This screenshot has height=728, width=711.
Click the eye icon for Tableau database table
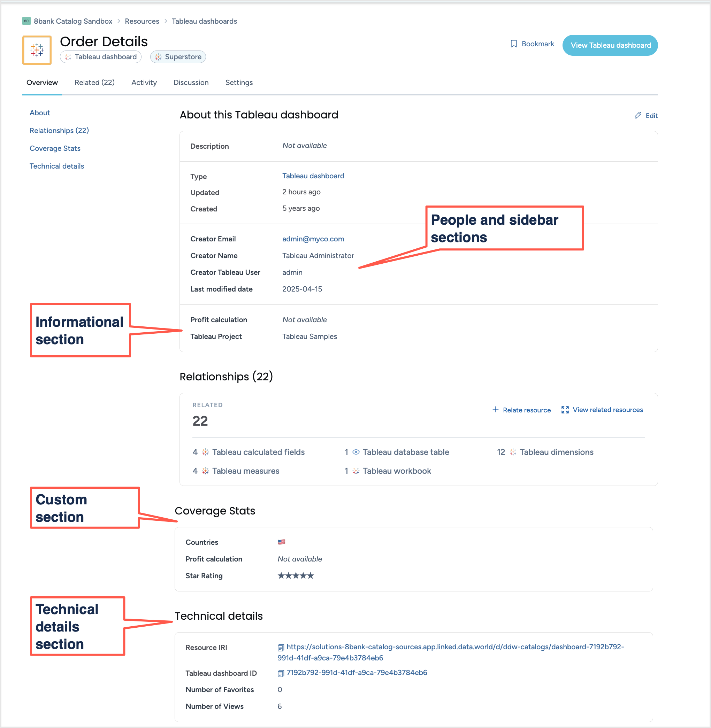[356, 452]
